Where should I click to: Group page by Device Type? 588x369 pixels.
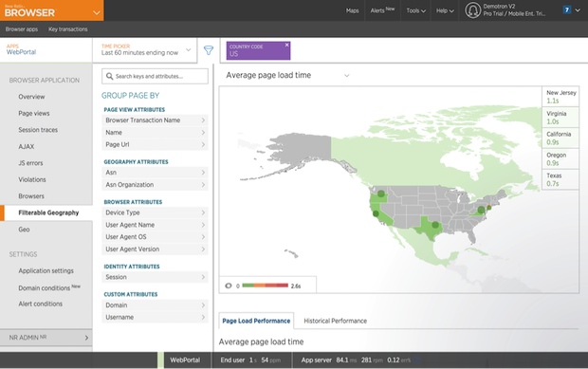tap(155, 212)
